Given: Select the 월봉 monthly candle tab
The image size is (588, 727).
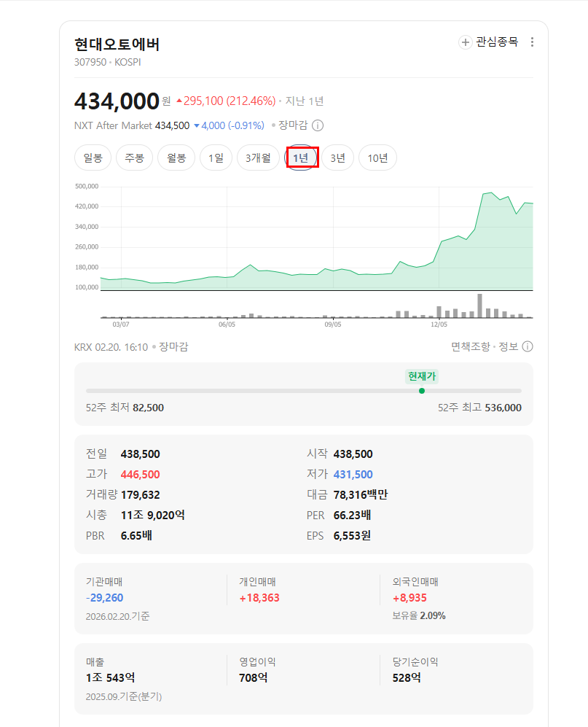Looking at the screenshot, I should (176, 158).
